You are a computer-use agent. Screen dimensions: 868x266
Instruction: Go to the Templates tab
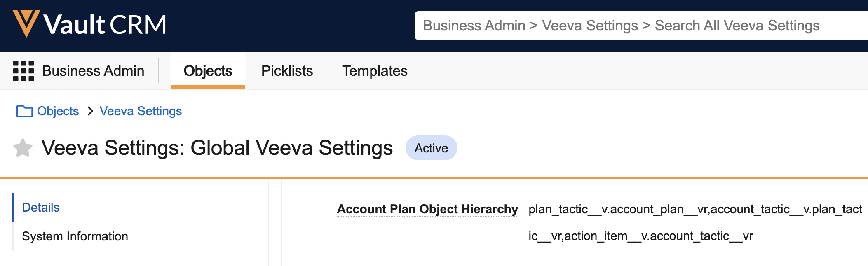pyautogui.click(x=374, y=71)
